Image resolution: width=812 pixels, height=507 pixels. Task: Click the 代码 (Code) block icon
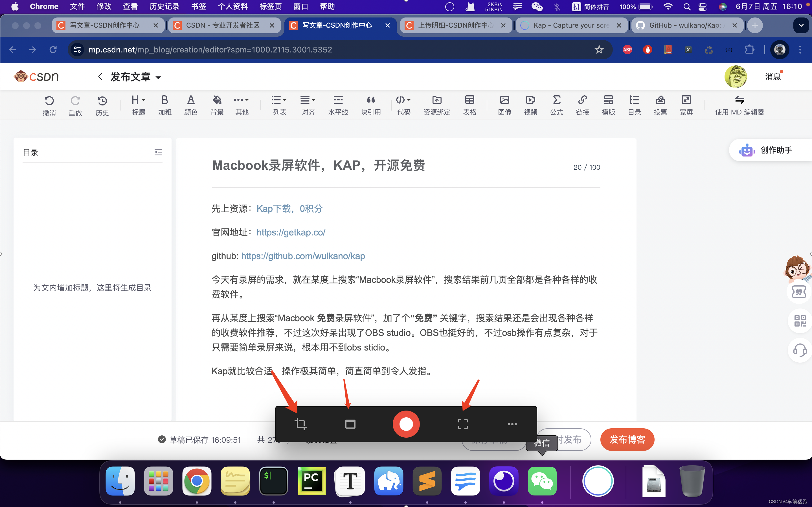(x=403, y=105)
